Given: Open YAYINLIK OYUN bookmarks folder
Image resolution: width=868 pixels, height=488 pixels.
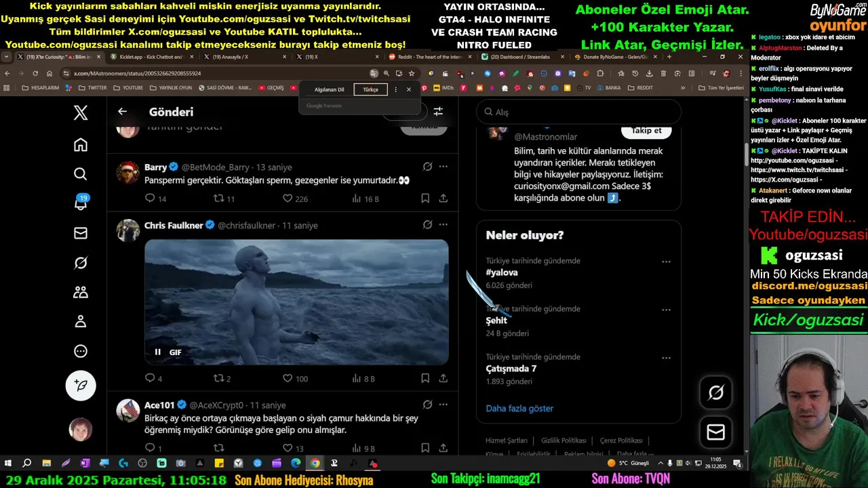Looking at the screenshot, I should click(171, 87).
